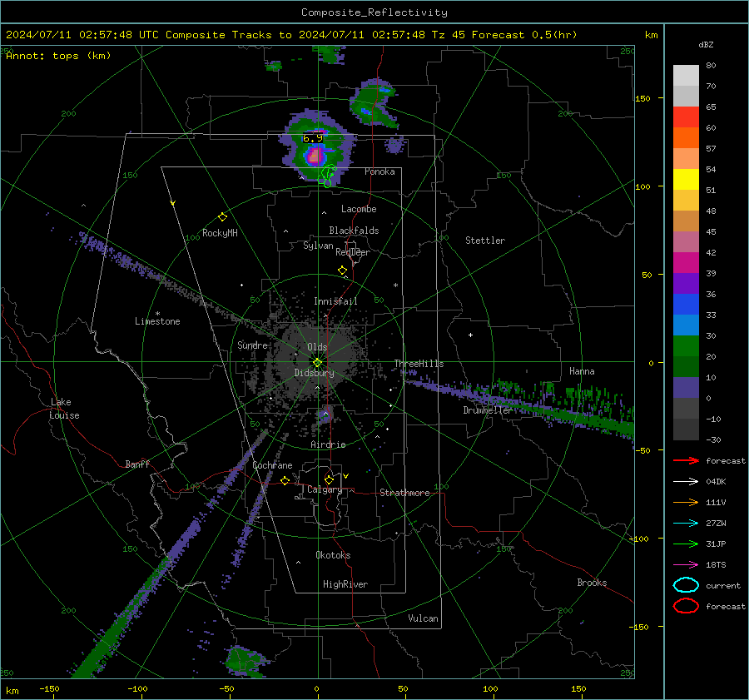Viewport: 749px width, 700px height.
Task: Click the Drumheller label
Action: (x=488, y=410)
